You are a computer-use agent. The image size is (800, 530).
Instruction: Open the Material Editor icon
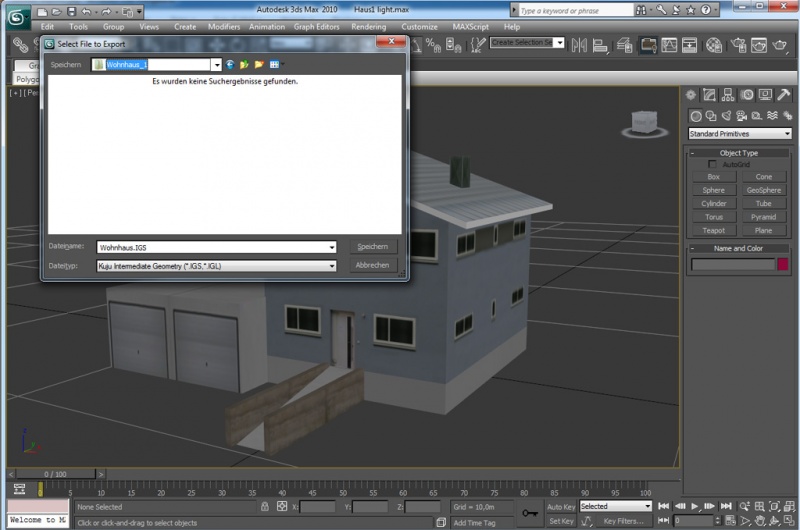(x=714, y=45)
